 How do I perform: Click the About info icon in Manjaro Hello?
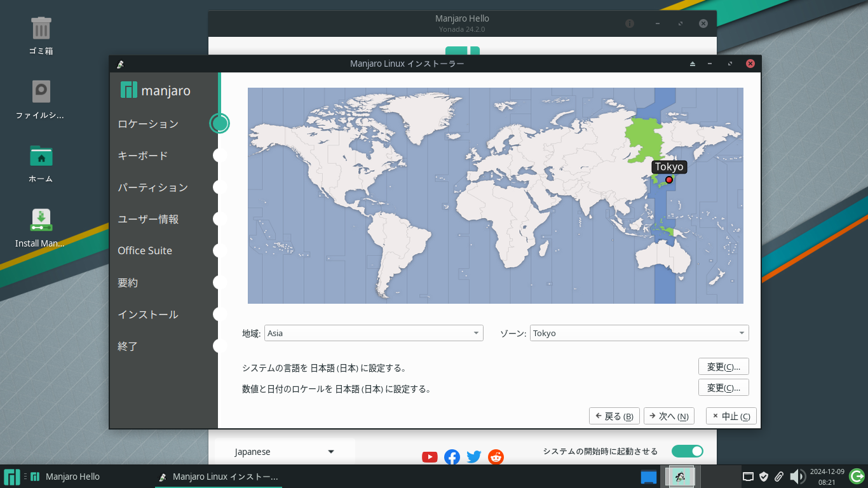pyautogui.click(x=630, y=24)
